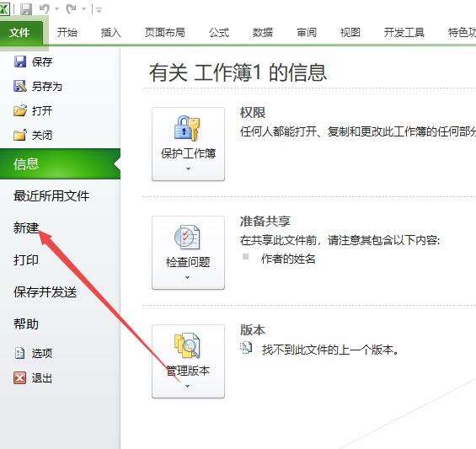Image resolution: width=476 pixels, height=449 pixels.
Task: Click the Open (打开) folder icon
Action: coord(20,110)
